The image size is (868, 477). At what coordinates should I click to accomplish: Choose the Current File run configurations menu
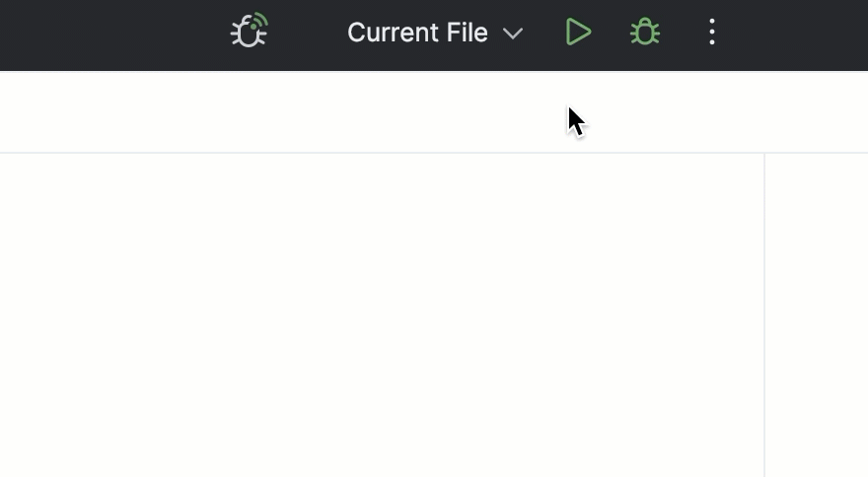tap(435, 33)
